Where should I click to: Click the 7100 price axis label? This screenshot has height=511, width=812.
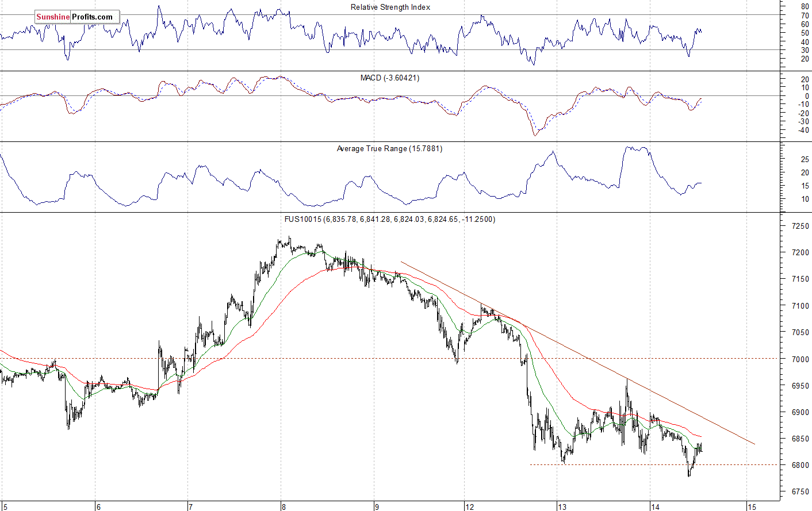(x=800, y=306)
